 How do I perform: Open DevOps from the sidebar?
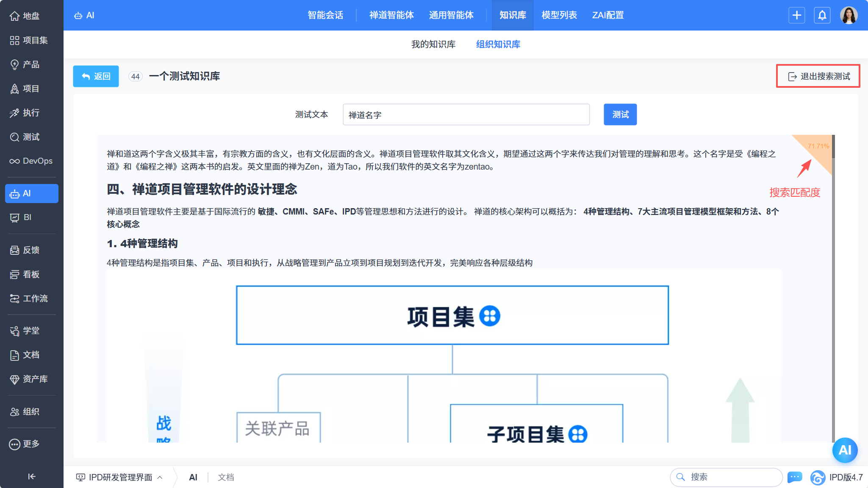[31, 161]
